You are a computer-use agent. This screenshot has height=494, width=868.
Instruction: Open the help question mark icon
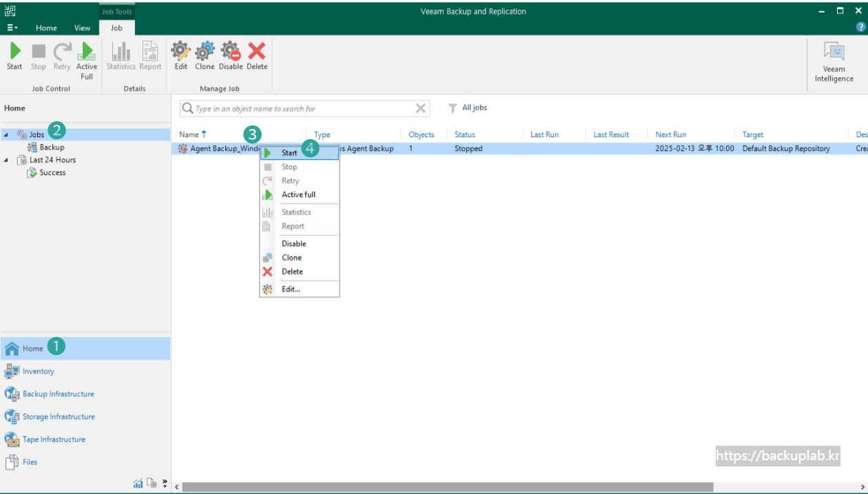click(860, 27)
